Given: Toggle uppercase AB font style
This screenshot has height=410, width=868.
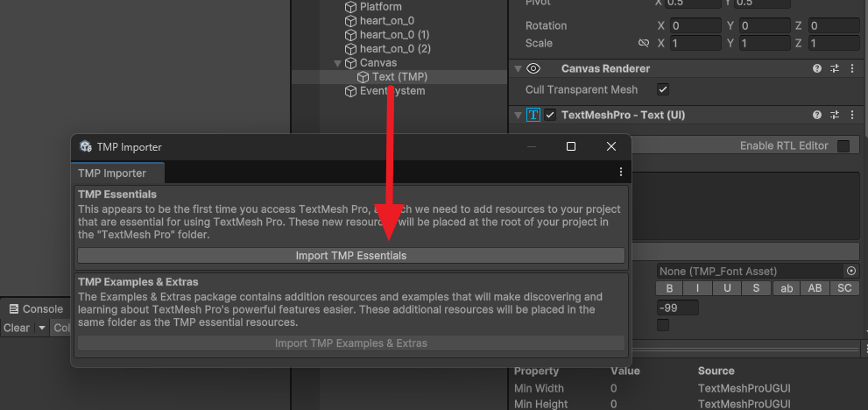Looking at the screenshot, I should tap(815, 288).
